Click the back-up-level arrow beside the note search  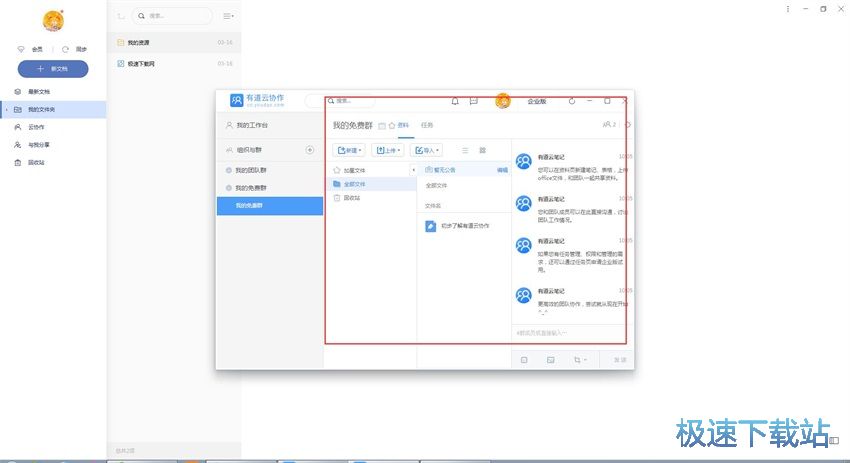(x=121, y=16)
